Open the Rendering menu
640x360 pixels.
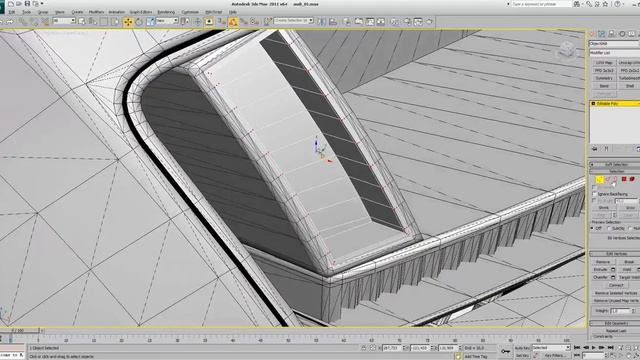click(166, 12)
